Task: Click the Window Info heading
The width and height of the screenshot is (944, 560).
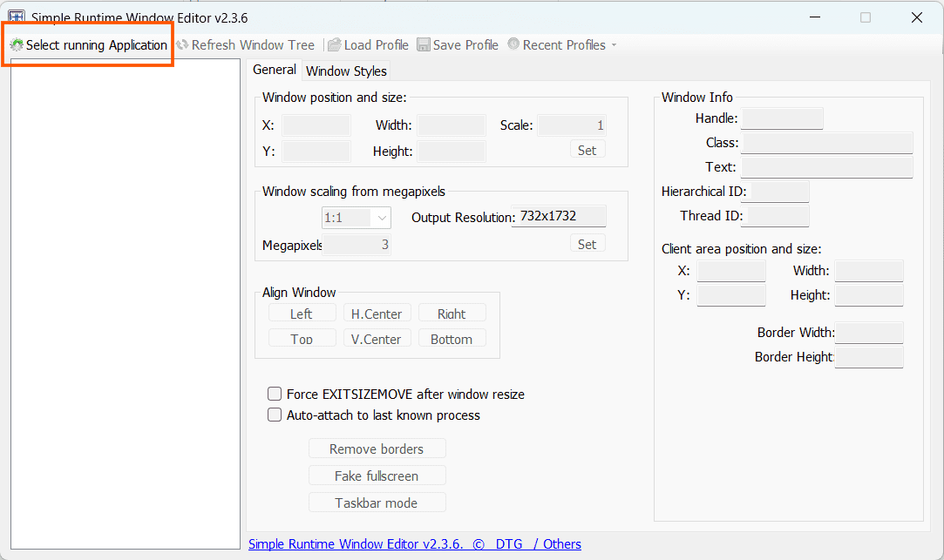Action: 697,98
